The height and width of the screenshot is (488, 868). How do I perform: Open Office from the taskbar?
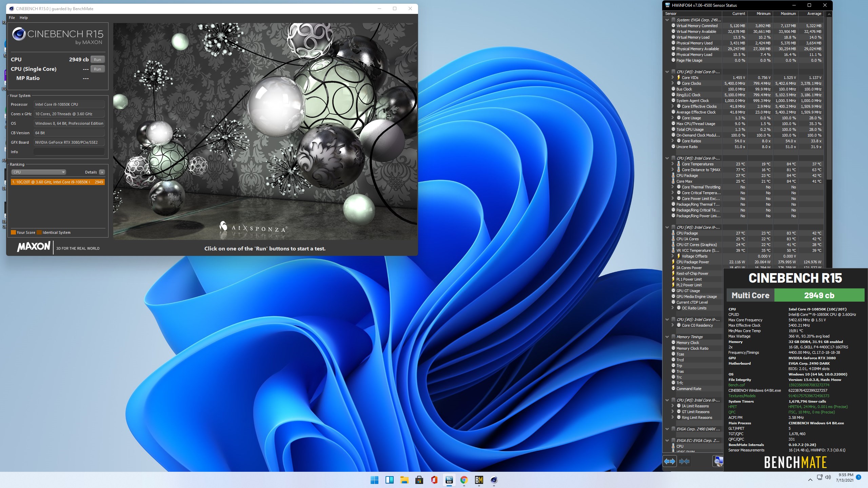434,480
